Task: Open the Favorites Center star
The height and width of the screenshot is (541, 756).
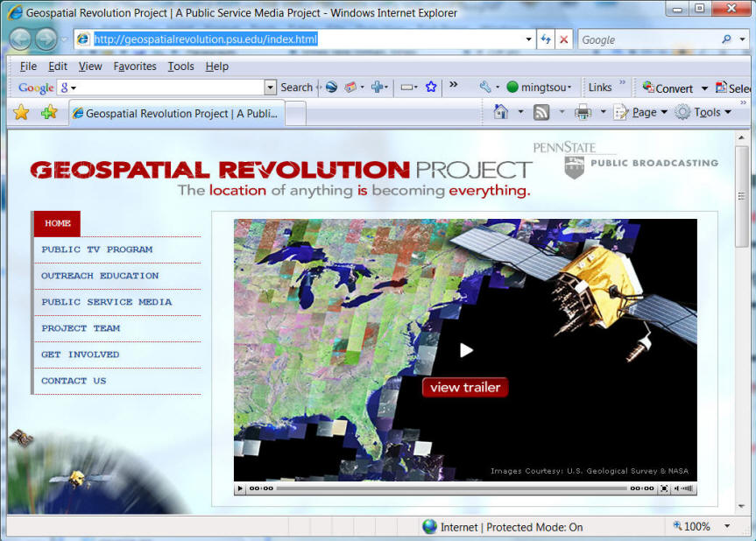Action: 21,113
